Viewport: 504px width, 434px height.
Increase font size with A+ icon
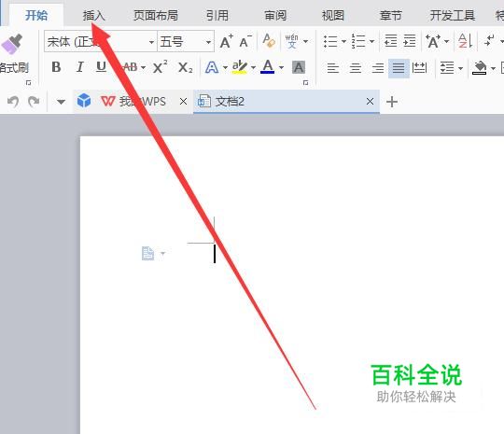(226, 41)
